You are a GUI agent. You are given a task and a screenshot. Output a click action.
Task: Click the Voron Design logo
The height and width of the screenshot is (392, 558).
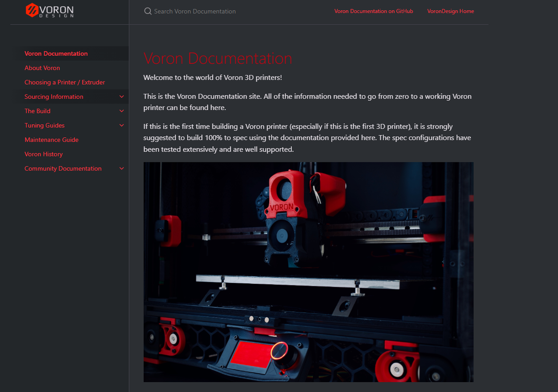point(49,10)
